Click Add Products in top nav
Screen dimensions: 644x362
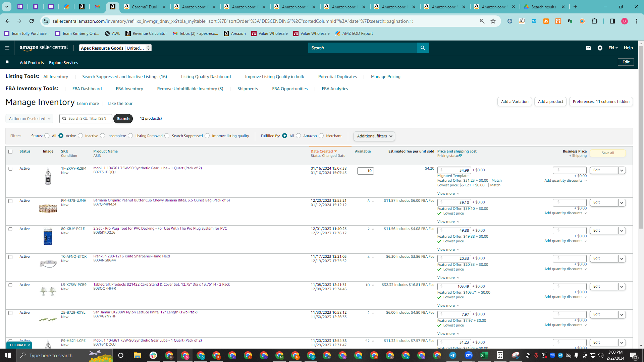[x=32, y=63]
